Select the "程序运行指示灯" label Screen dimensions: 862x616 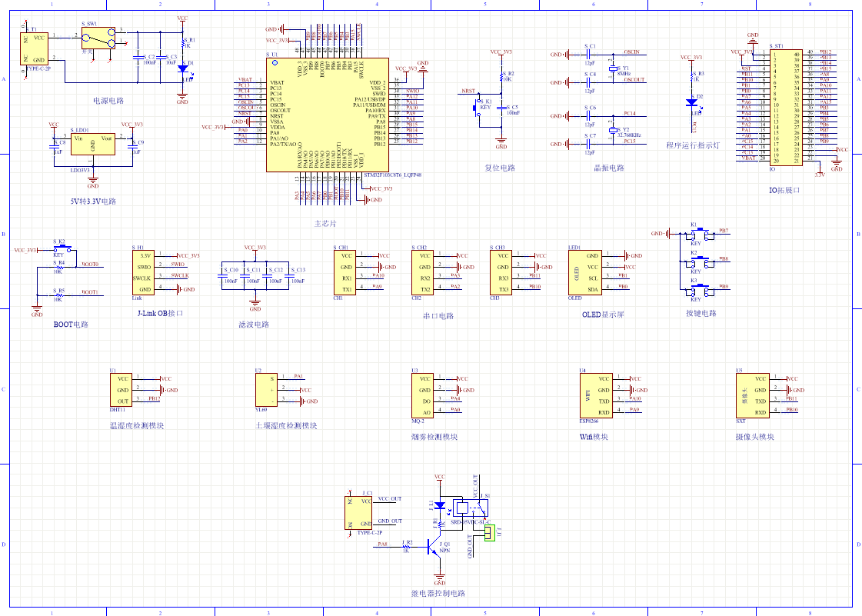(x=693, y=145)
